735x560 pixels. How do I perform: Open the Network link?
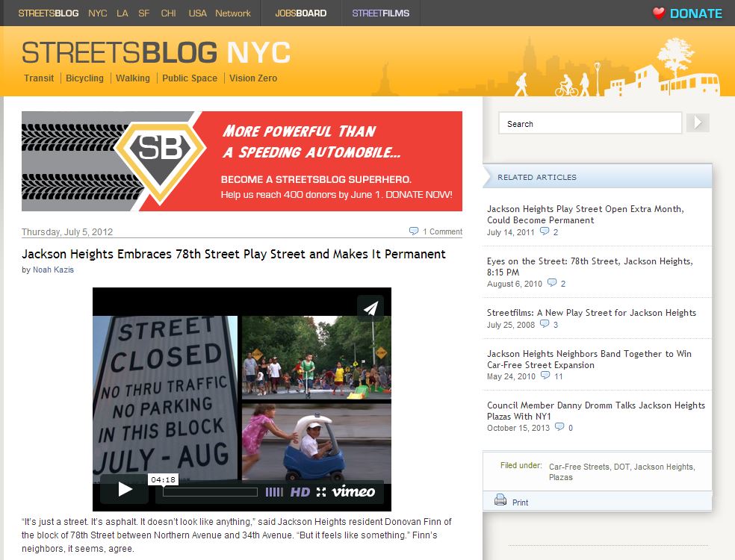[233, 13]
